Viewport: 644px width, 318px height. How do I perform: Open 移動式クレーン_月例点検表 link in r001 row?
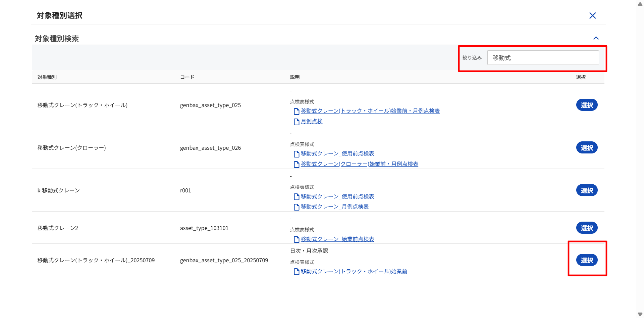tap(334, 207)
